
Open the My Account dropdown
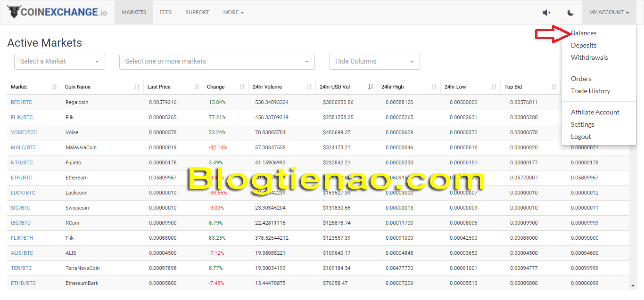(609, 12)
